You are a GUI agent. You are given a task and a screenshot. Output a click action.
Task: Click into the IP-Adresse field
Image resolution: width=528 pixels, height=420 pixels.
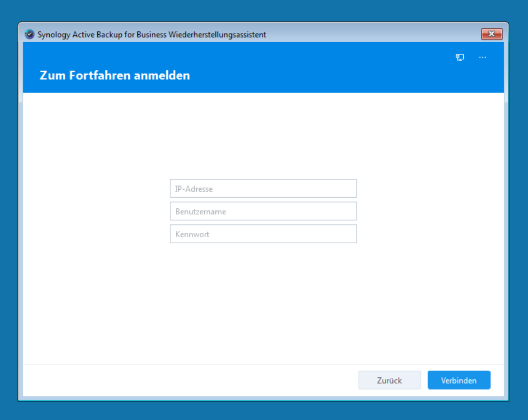263,189
